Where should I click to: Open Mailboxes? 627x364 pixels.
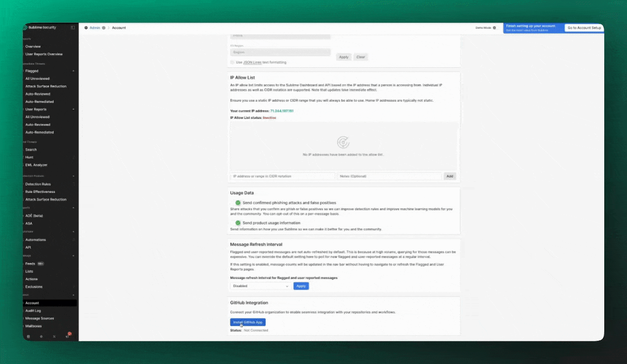point(33,326)
